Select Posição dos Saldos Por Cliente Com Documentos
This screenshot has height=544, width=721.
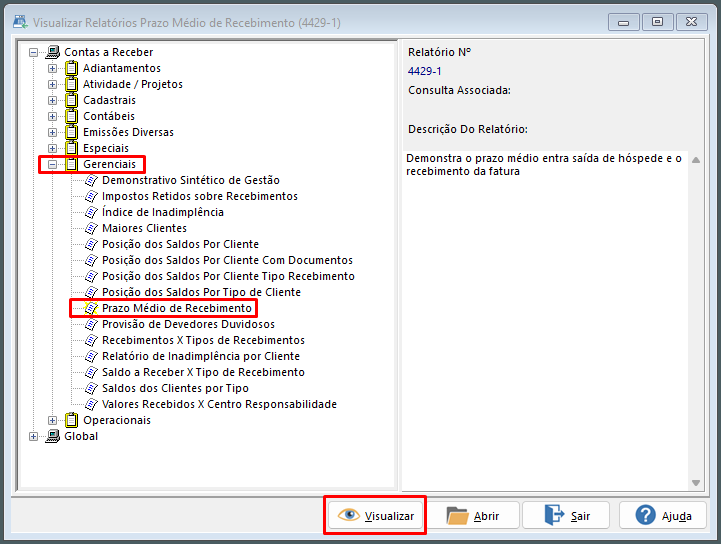click(x=227, y=260)
